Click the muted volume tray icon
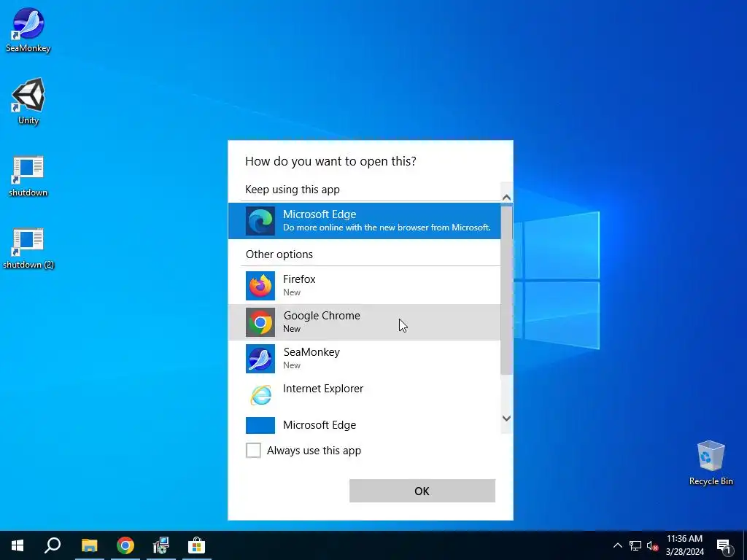Image resolution: width=747 pixels, height=560 pixels. pyautogui.click(x=652, y=545)
